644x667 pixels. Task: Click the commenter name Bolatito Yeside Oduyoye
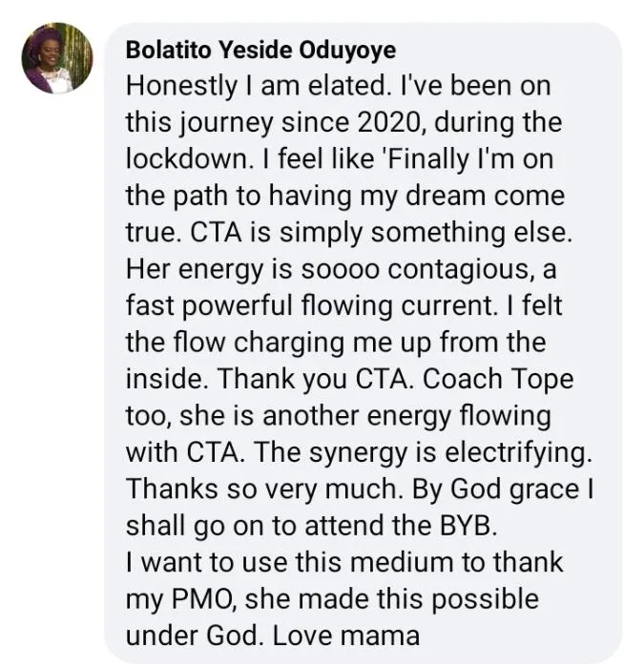point(260,50)
